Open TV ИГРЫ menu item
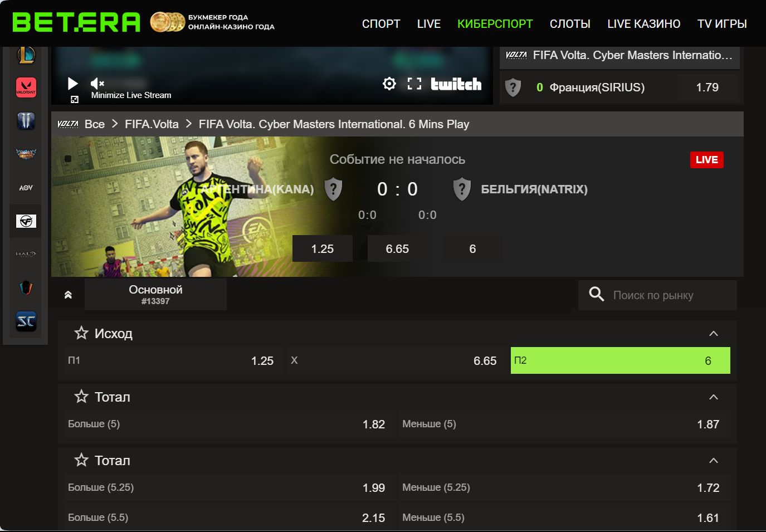766x532 pixels. click(722, 24)
